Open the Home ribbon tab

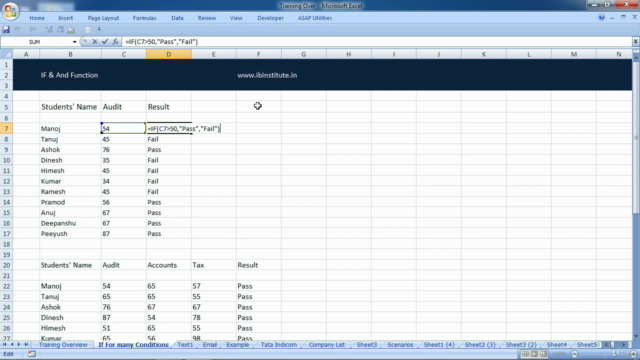coord(37,18)
